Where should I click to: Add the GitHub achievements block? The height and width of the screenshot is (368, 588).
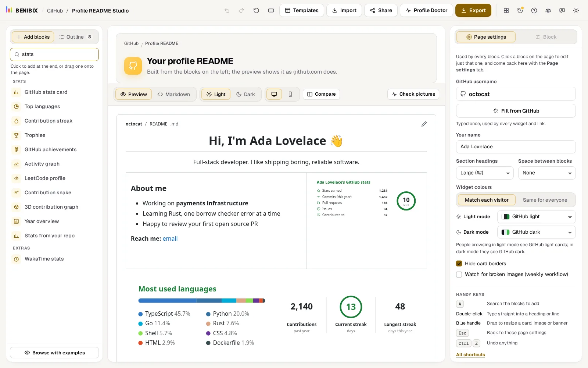(x=54, y=149)
